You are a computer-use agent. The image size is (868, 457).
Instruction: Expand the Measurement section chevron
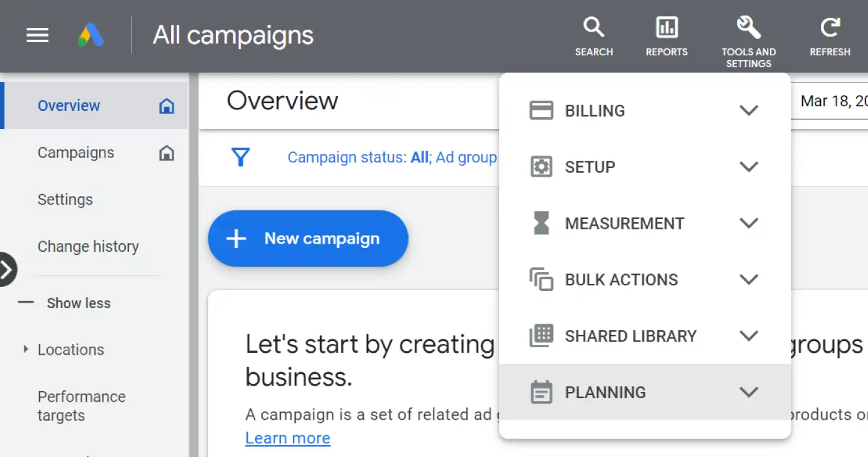[x=749, y=223]
